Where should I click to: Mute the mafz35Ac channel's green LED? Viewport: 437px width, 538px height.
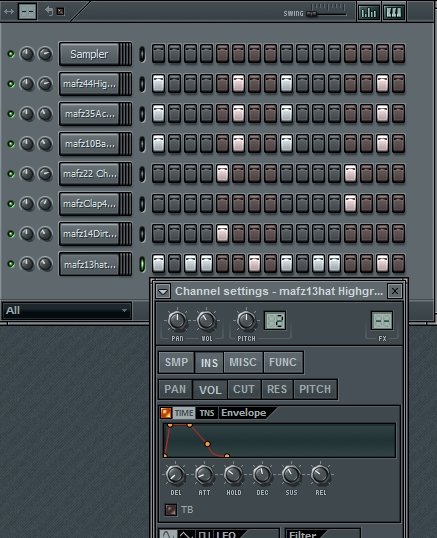11,114
